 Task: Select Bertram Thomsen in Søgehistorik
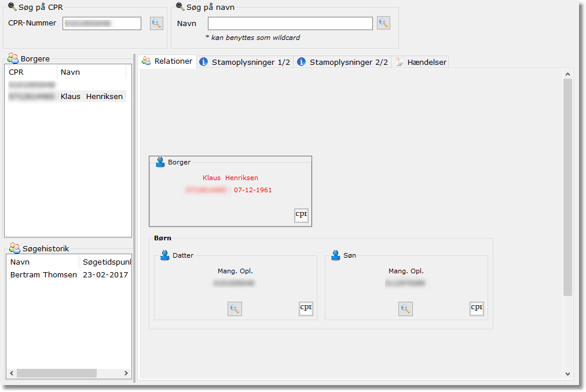click(x=43, y=275)
